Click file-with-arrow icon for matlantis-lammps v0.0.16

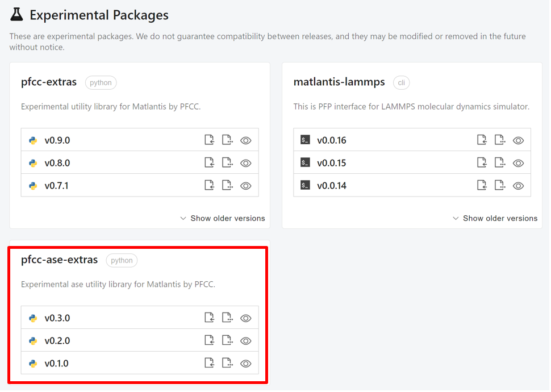click(482, 140)
